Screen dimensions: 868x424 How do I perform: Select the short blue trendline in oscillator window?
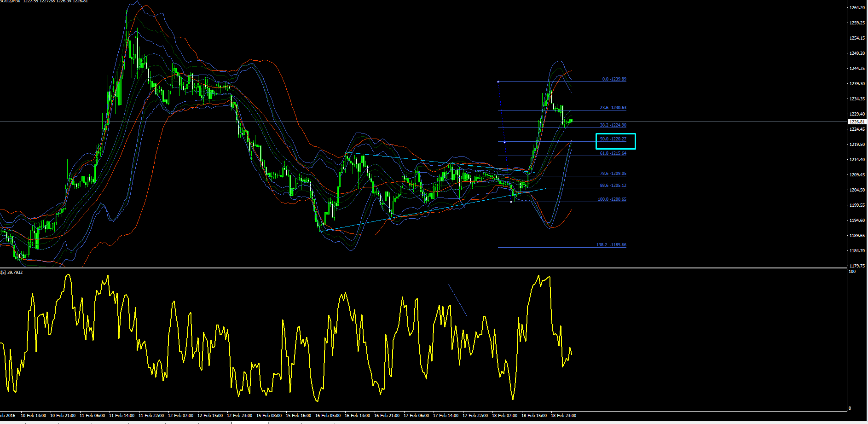pos(457,300)
